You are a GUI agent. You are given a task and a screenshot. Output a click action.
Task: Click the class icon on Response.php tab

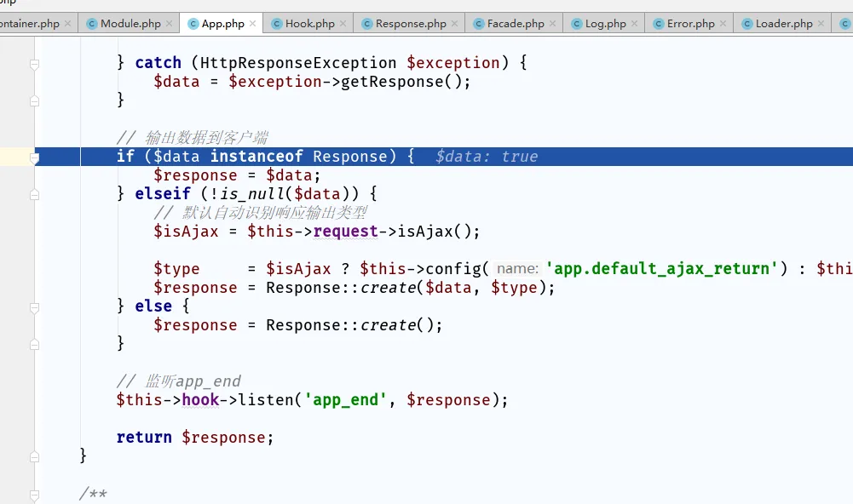pos(366,24)
